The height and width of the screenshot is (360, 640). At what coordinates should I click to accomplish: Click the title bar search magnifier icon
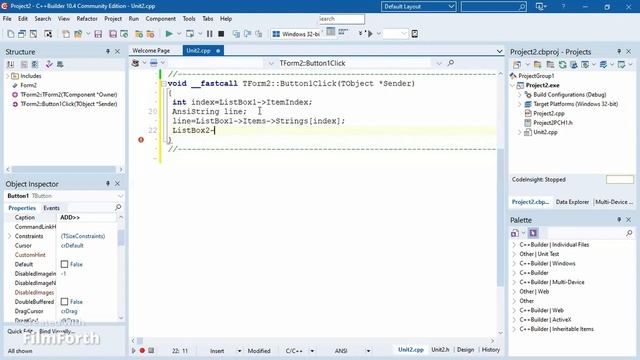(x=522, y=7)
